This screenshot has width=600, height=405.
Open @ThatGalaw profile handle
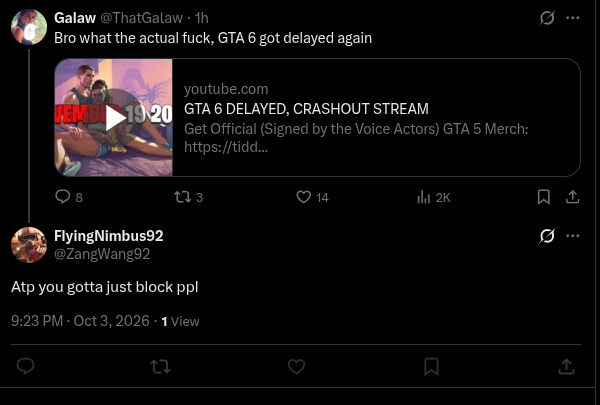click(x=141, y=18)
